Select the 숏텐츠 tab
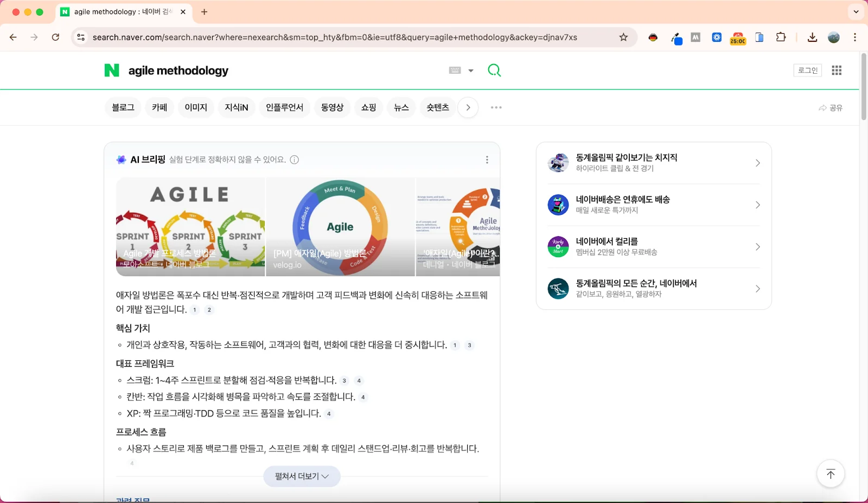The width and height of the screenshot is (868, 503). (x=438, y=107)
